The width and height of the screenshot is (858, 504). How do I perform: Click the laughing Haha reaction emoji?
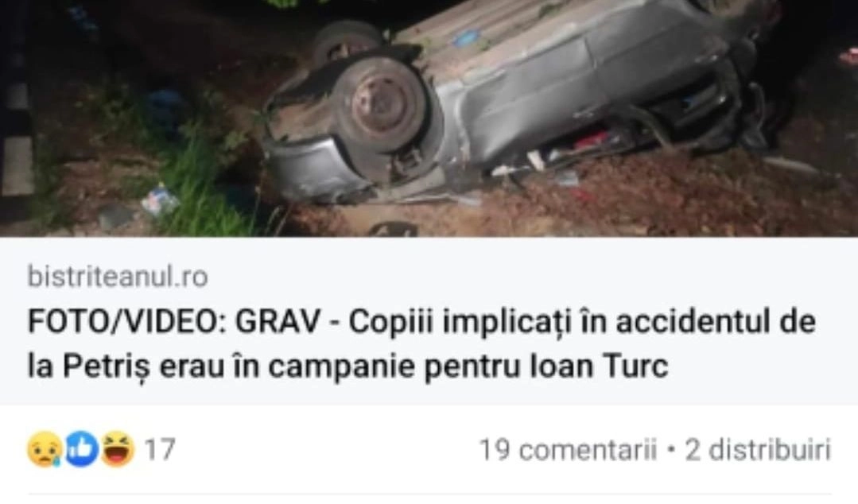coord(118,449)
